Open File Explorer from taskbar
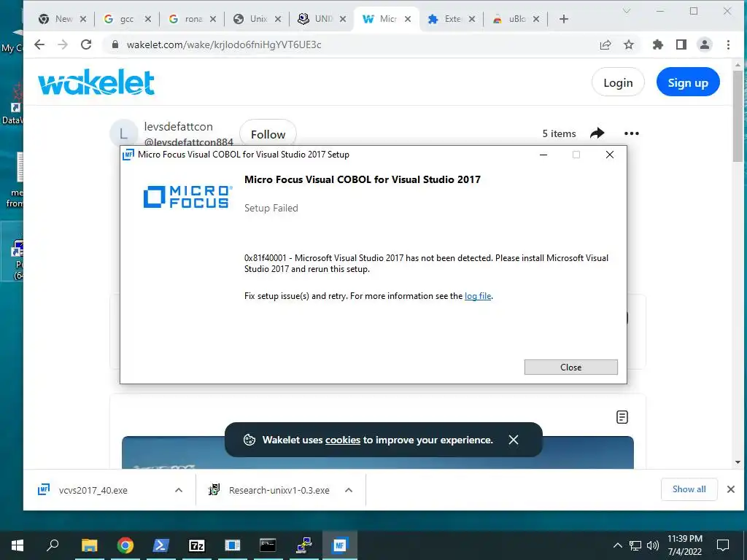Screen dimensions: 747x560 (89, 545)
